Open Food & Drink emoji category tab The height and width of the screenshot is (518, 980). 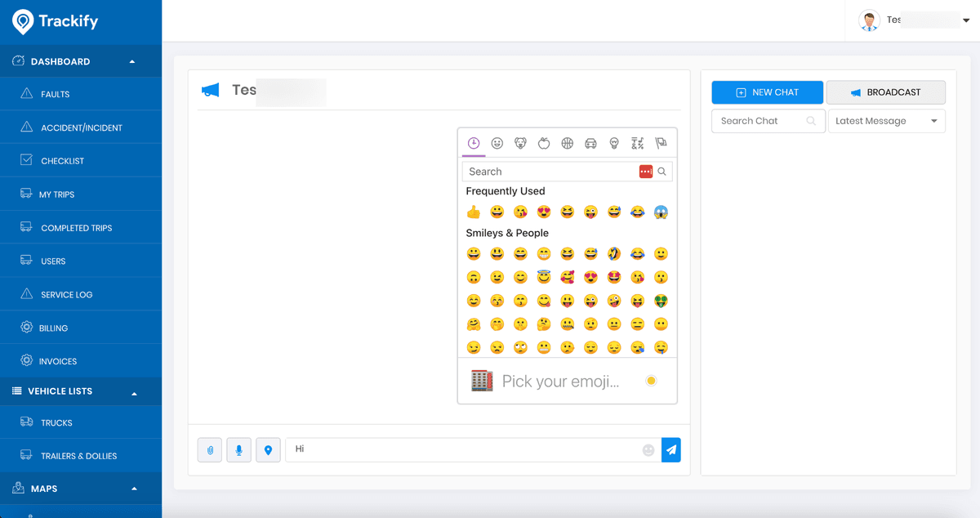[544, 144]
